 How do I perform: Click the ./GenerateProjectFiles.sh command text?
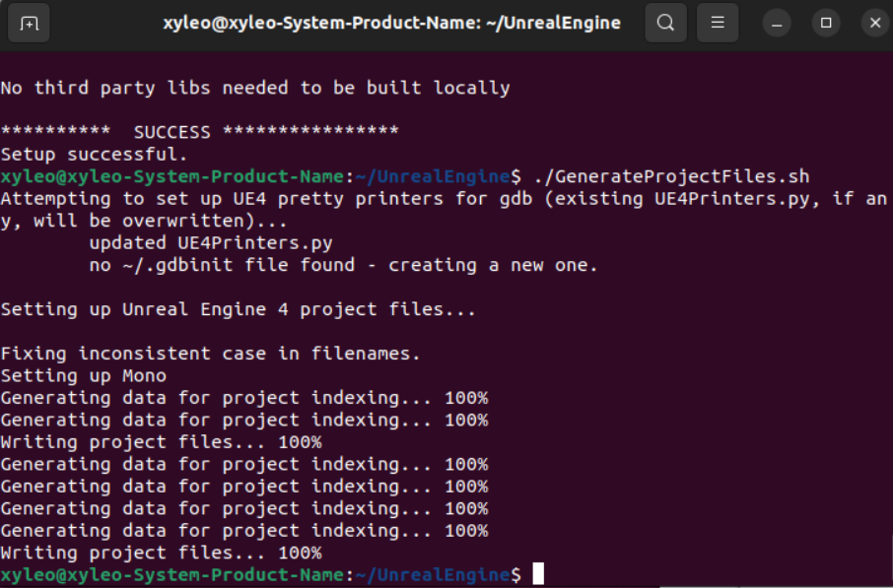[x=670, y=176]
